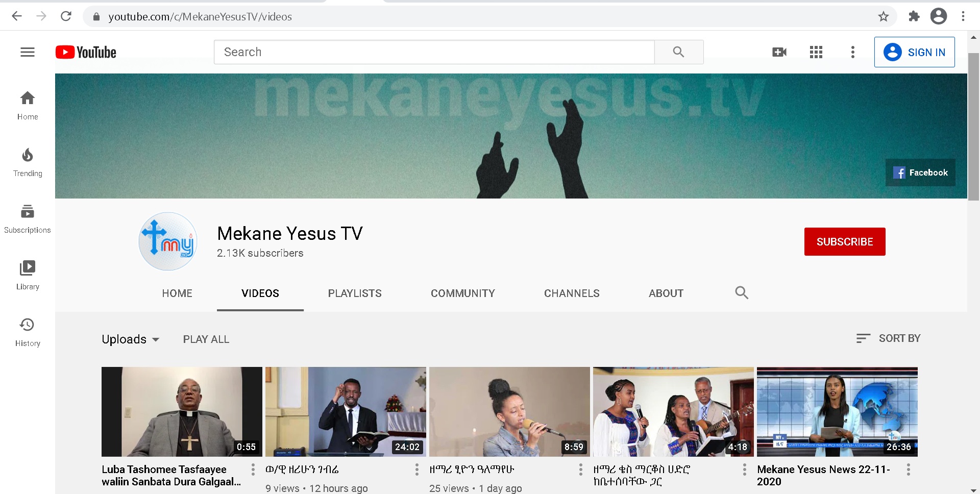Open the channel's Facebook link
The image size is (980, 494).
pos(920,172)
